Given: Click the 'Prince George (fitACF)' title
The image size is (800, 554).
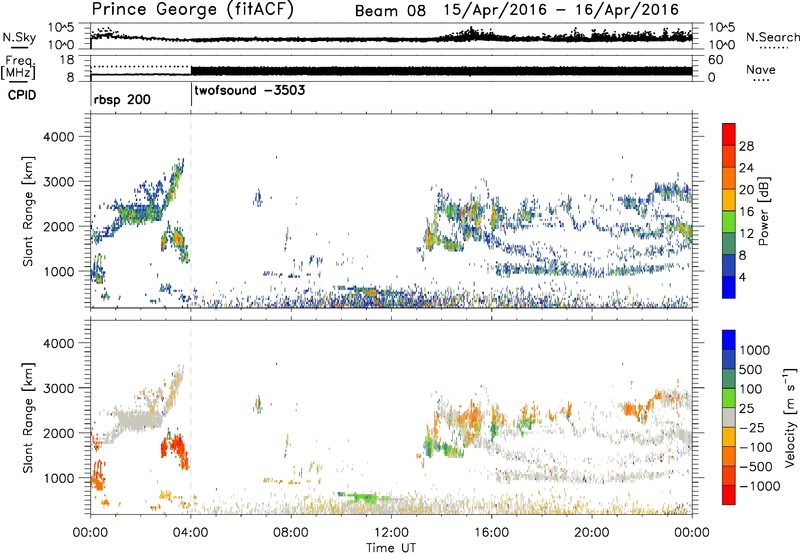Looking at the screenshot, I should point(192,9).
